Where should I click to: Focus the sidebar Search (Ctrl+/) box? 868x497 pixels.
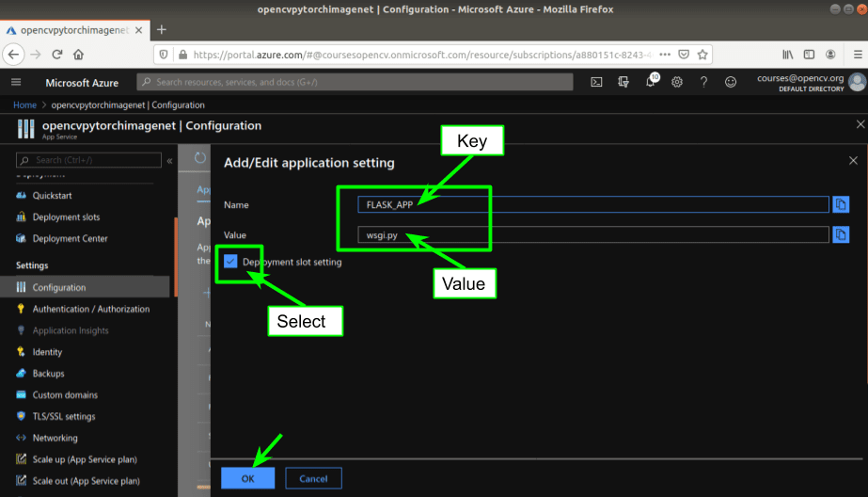[88, 160]
